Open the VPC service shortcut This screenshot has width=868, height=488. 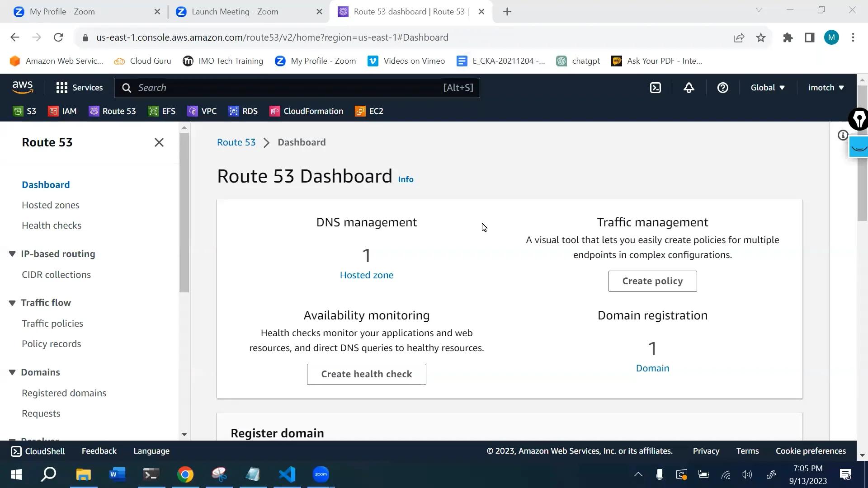(x=202, y=111)
